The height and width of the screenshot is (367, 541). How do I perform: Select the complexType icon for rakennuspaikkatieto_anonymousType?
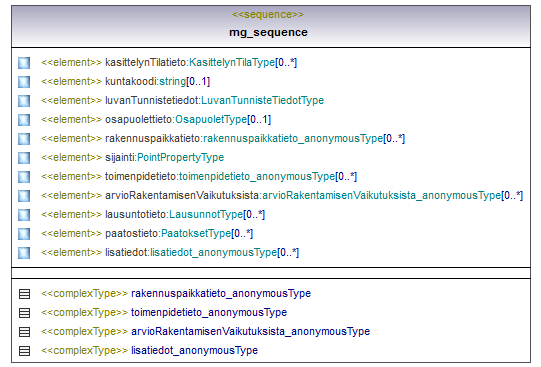point(24,294)
